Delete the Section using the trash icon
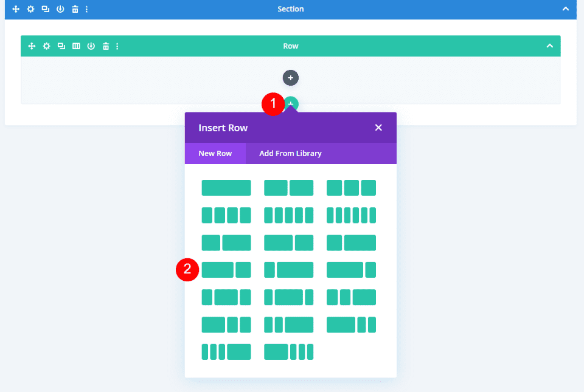 pos(74,9)
